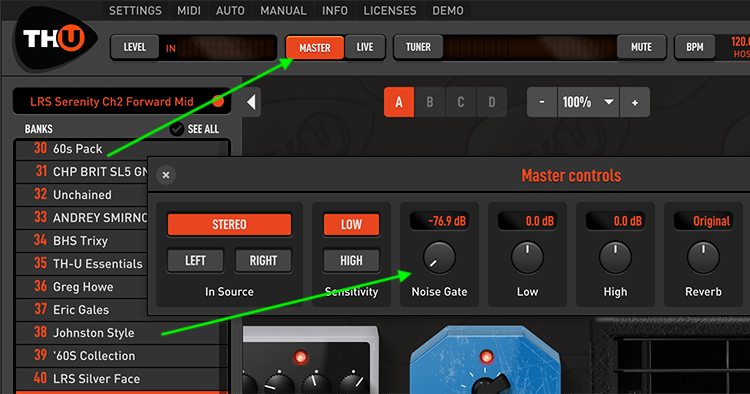Switch to LIVE mode
750x394 pixels.
pyautogui.click(x=365, y=47)
